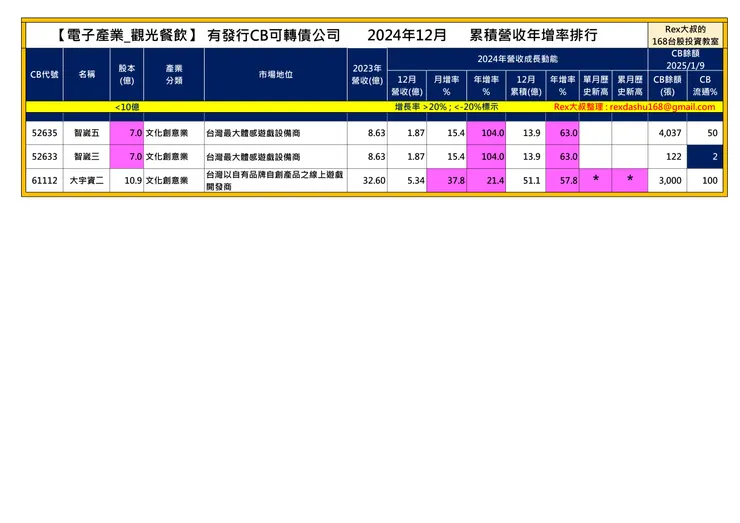Click the highlighted 年增率 value 21.4
The image size is (740, 523).
pos(486,180)
